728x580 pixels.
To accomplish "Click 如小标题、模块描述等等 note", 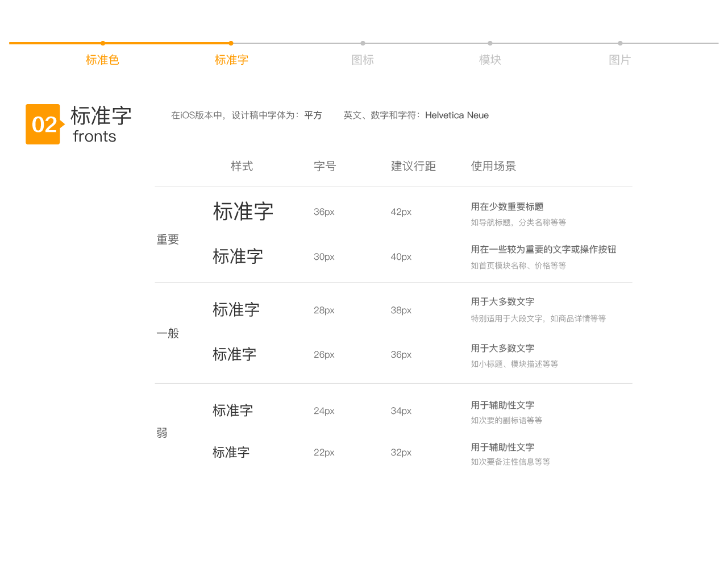I will pos(514,364).
